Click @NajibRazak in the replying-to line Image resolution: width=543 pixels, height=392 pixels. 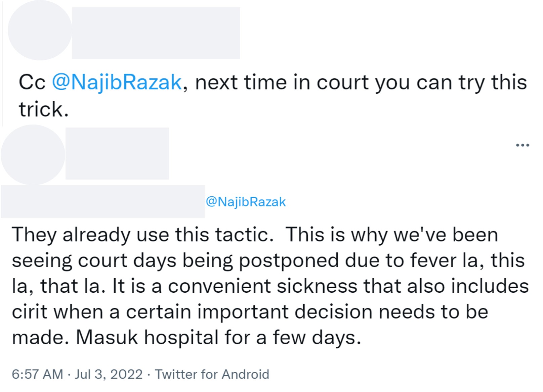246,202
